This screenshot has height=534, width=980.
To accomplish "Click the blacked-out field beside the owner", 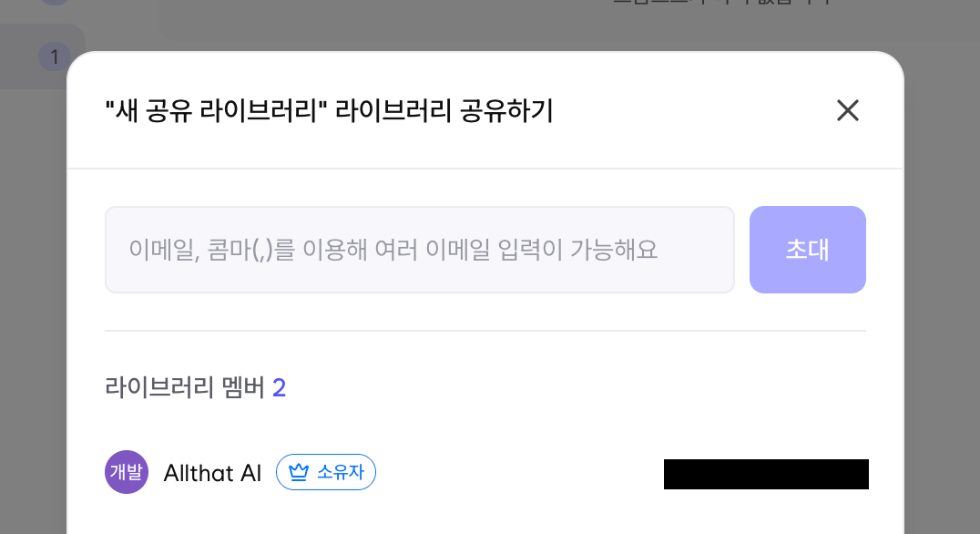I will click(x=766, y=475).
